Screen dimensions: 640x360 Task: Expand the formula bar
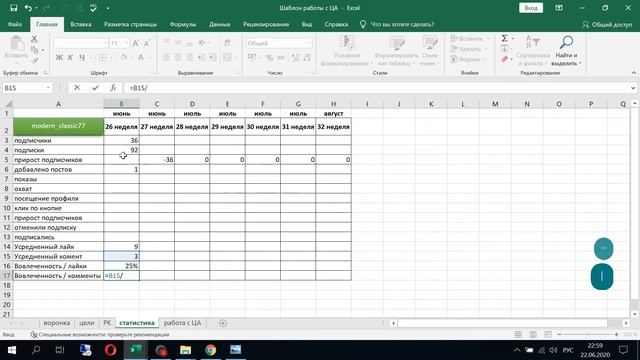[x=633, y=88]
